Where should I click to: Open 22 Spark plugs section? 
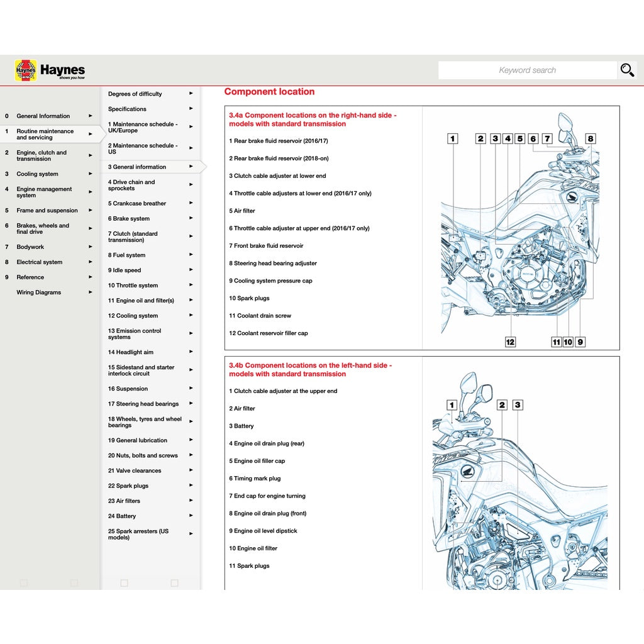click(128, 486)
